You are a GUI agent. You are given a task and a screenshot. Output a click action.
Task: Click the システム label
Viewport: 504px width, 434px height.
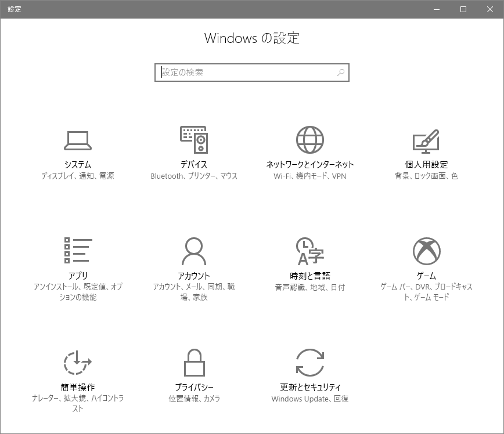[78, 164]
